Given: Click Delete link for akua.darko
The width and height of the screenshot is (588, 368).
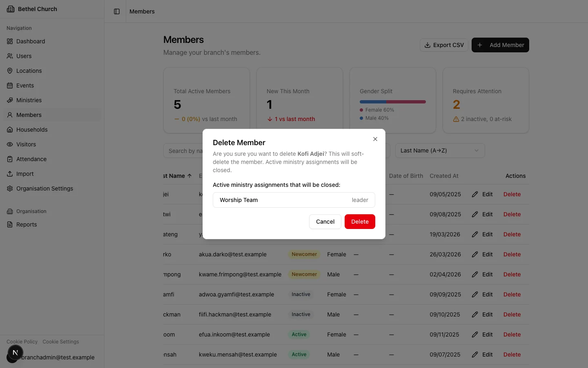Looking at the screenshot, I should (x=512, y=254).
